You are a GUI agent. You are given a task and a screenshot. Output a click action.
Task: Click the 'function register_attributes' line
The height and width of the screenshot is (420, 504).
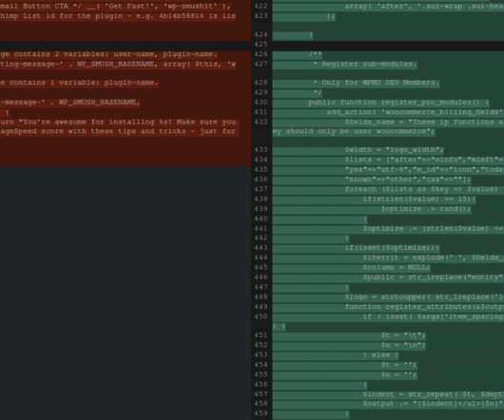click(388, 307)
